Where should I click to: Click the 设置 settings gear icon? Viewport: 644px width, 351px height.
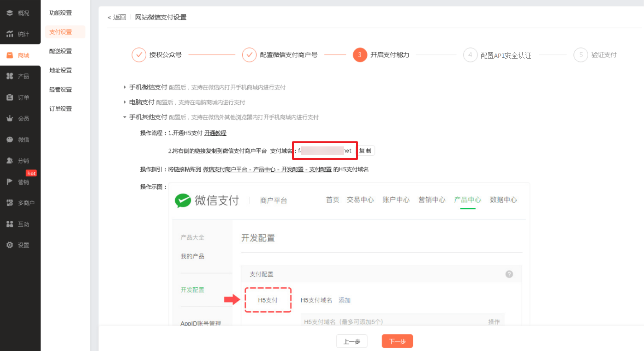tap(10, 245)
